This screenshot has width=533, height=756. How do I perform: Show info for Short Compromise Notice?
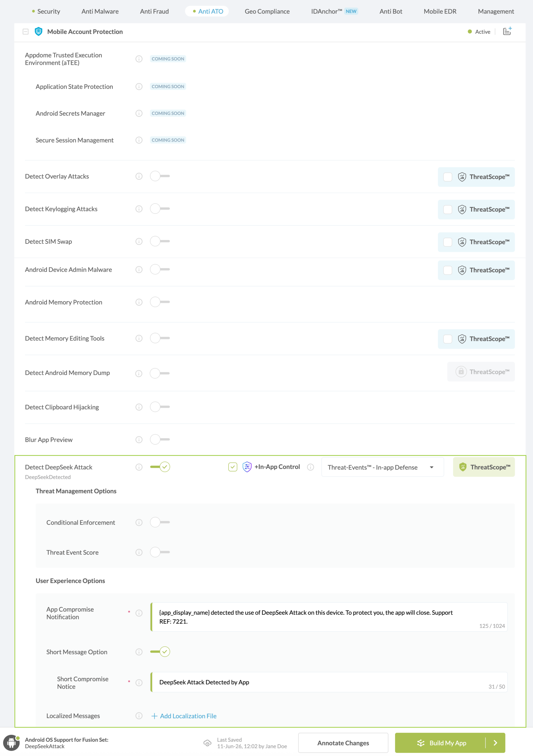[139, 683]
